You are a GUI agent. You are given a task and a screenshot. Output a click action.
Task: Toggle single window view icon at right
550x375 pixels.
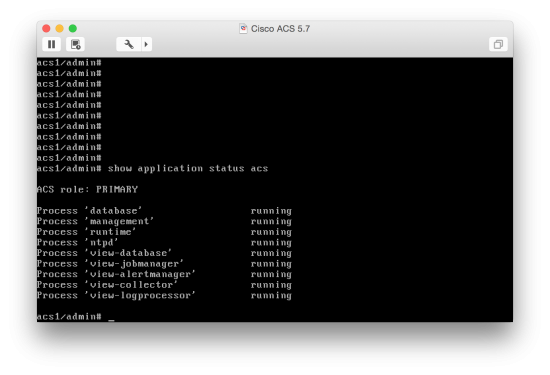click(498, 44)
